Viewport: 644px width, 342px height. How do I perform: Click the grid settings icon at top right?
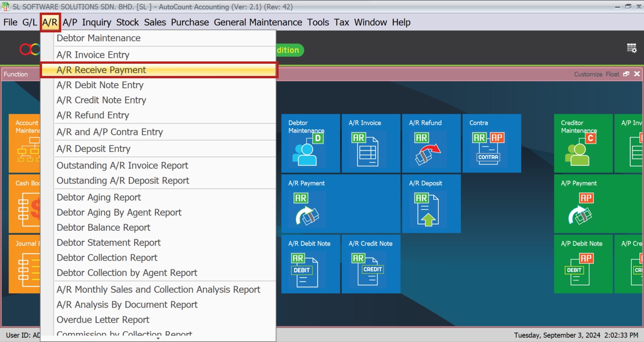pos(631,48)
